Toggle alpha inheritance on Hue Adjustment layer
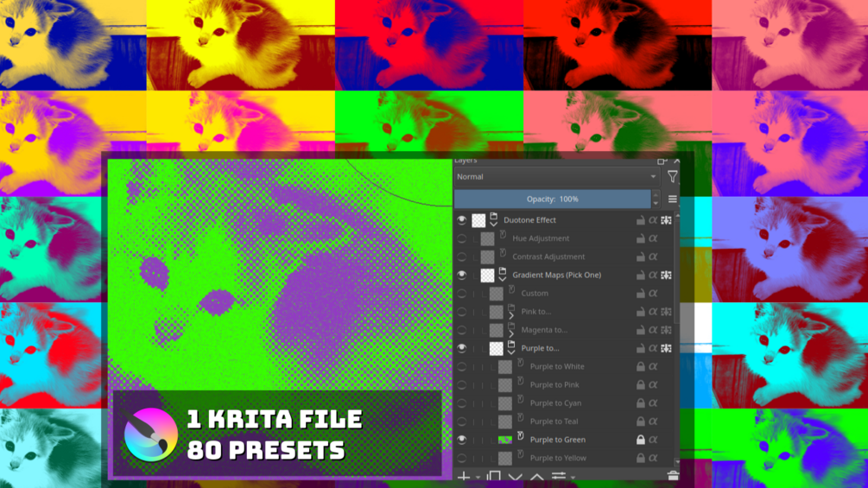 coord(653,238)
